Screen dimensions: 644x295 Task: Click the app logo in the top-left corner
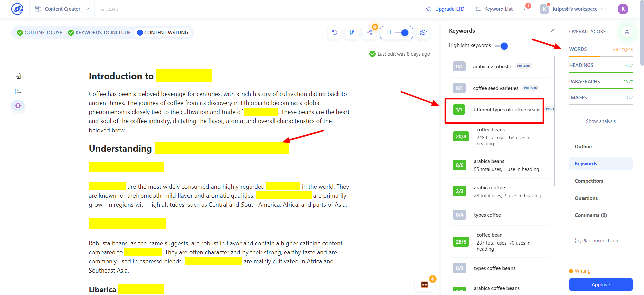pyautogui.click(x=17, y=9)
